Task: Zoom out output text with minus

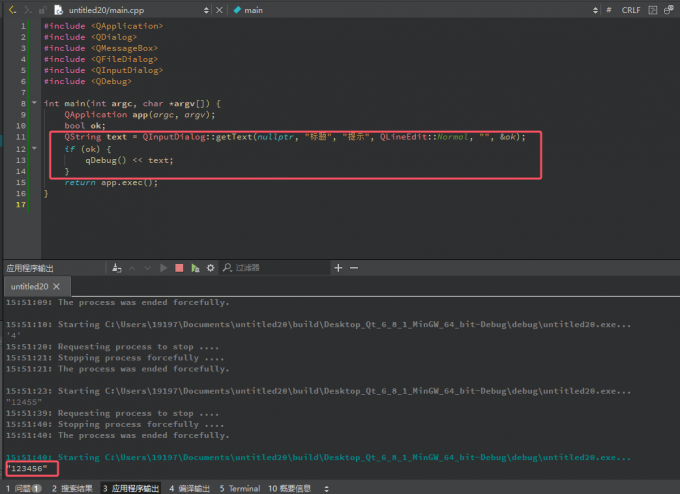Action: (x=354, y=268)
